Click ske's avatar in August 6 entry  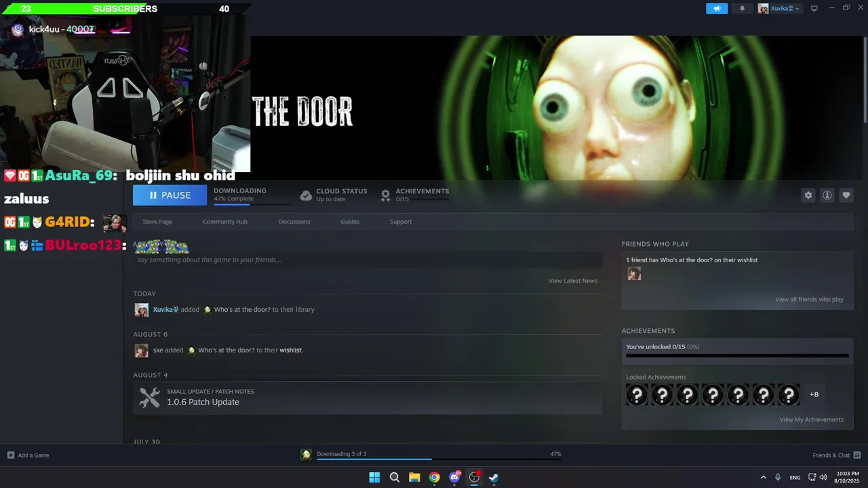pyautogui.click(x=141, y=350)
